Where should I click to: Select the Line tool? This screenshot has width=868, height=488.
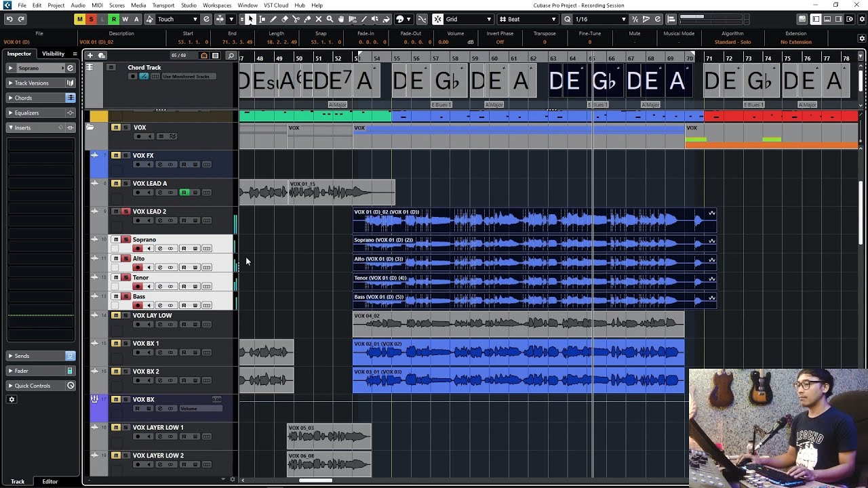pyautogui.click(x=364, y=19)
